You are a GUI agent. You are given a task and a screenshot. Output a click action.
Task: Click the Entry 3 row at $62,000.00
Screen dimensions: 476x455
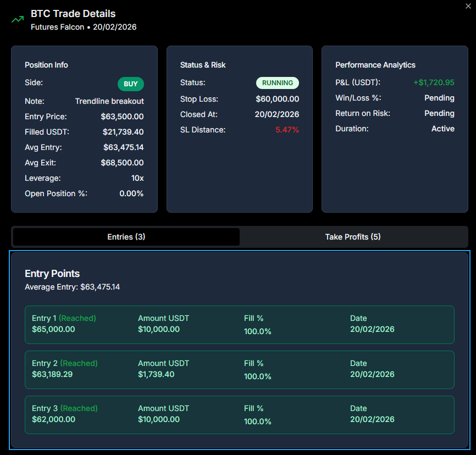click(x=239, y=415)
